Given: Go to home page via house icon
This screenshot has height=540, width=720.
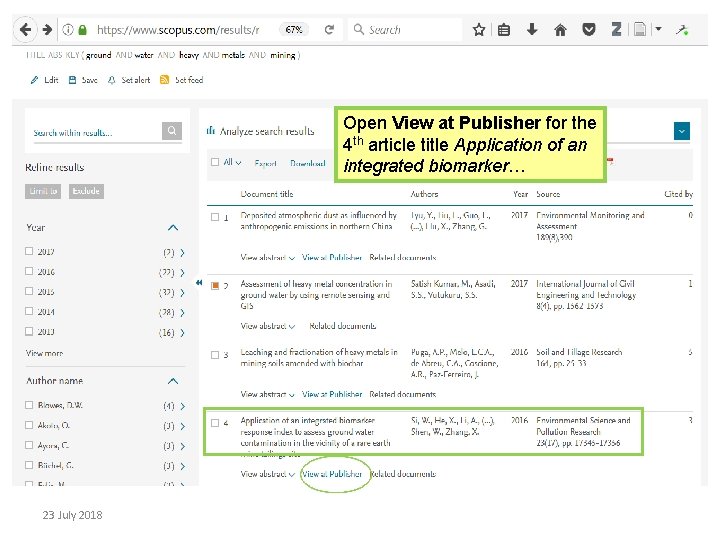Looking at the screenshot, I should [560, 30].
